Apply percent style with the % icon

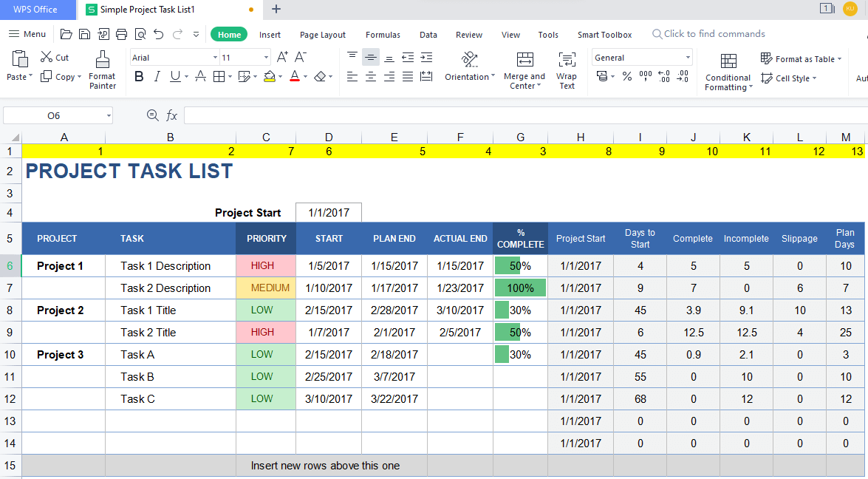pos(627,76)
